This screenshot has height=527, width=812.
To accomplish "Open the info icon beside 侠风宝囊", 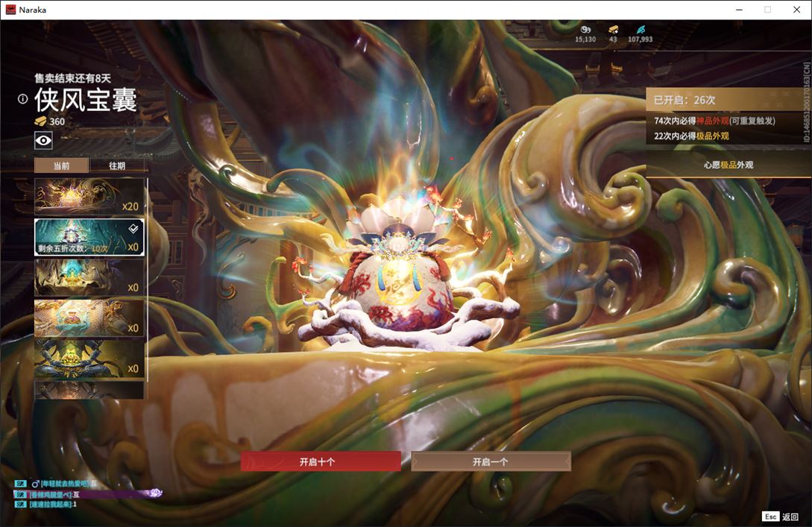I will pos(23,98).
